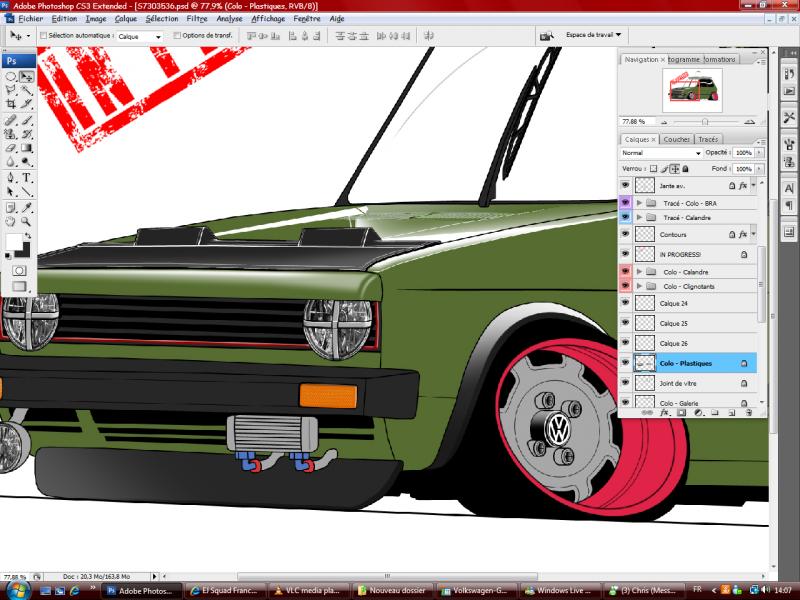800x600 pixels.
Task: Select the Type tool
Action: pos(26,178)
